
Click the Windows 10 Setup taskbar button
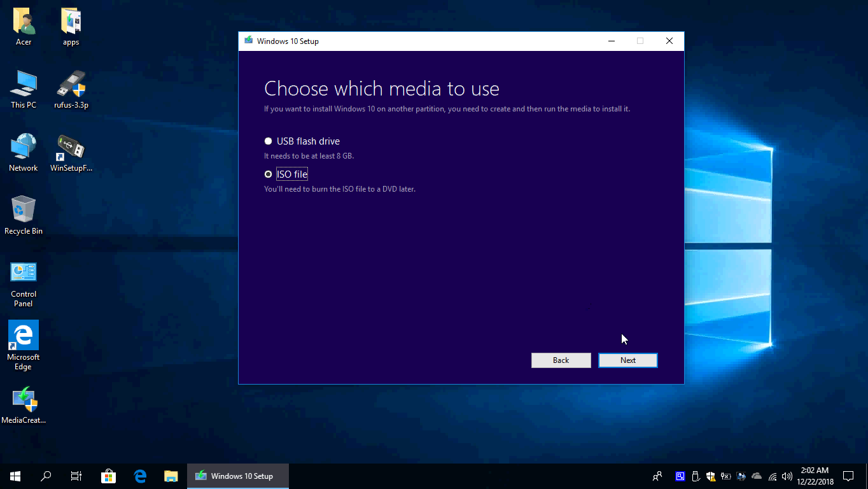pyautogui.click(x=238, y=476)
